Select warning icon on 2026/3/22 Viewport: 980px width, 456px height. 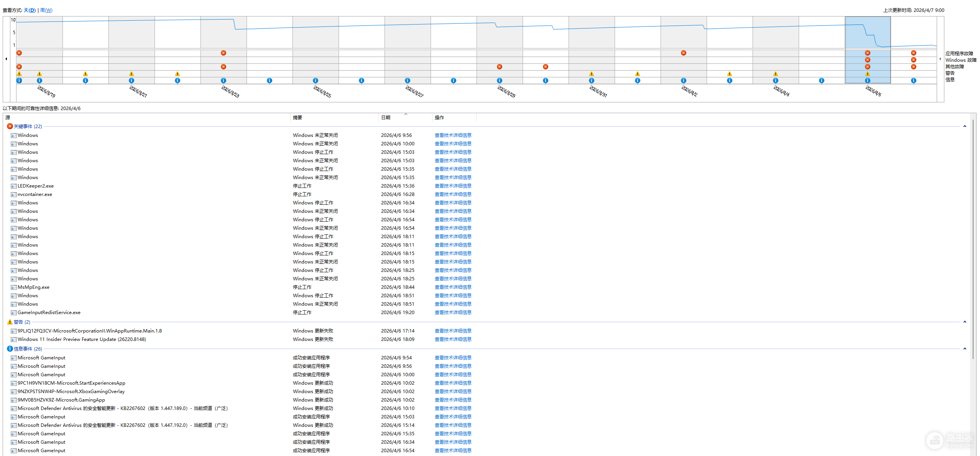click(178, 74)
